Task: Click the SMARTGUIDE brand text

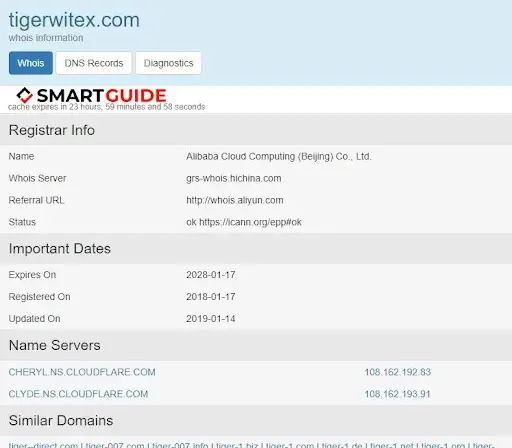Action: 102,96
